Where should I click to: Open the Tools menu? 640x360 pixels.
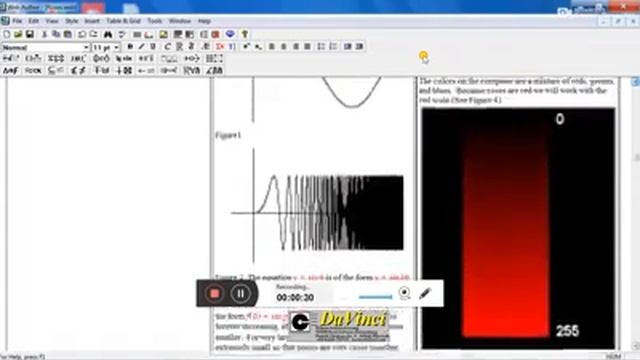[154, 21]
